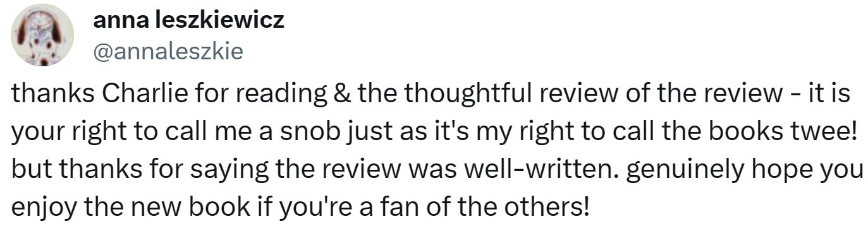Open the @annaleszkie handle link
Viewport: 868px width, 231px height.
click(168, 52)
